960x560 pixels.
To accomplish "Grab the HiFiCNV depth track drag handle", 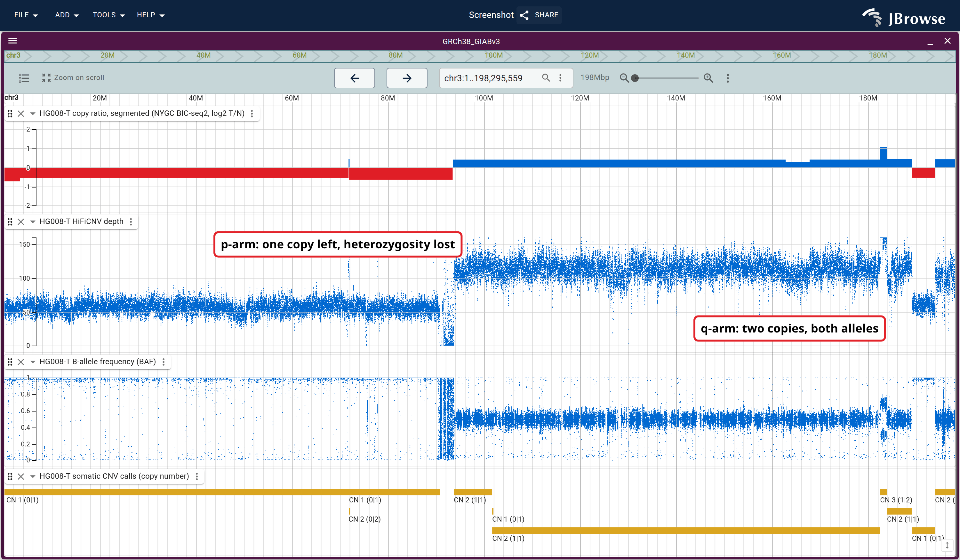I will tap(10, 222).
